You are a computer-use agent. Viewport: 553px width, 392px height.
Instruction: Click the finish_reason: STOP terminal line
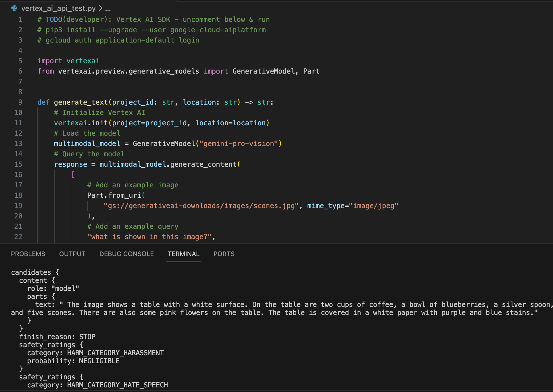pyautogui.click(x=57, y=337)
